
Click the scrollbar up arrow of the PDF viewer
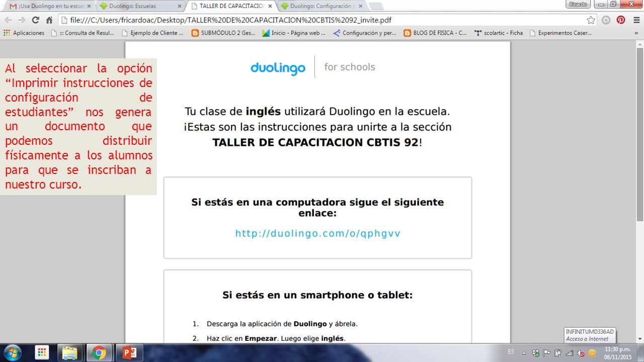tap(640, 45)
